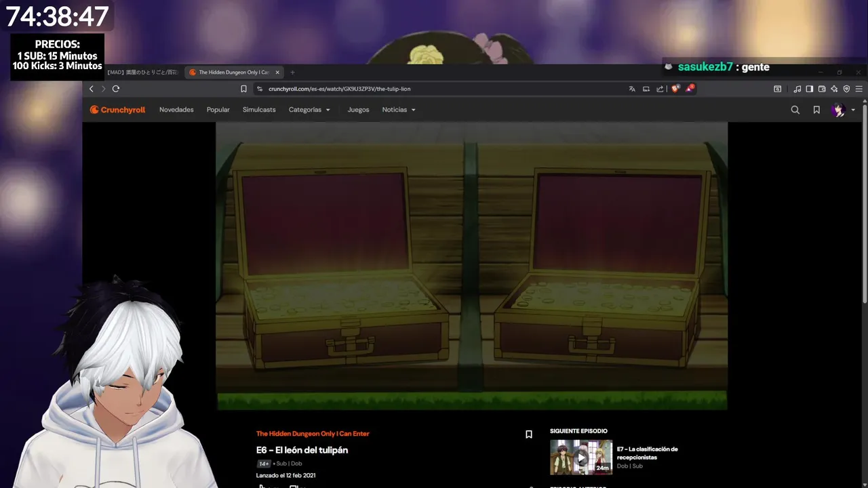Open The Hidden Dungeon Only I Can Enter link
This screenshot has height=488, width=868.
[313, 434]
